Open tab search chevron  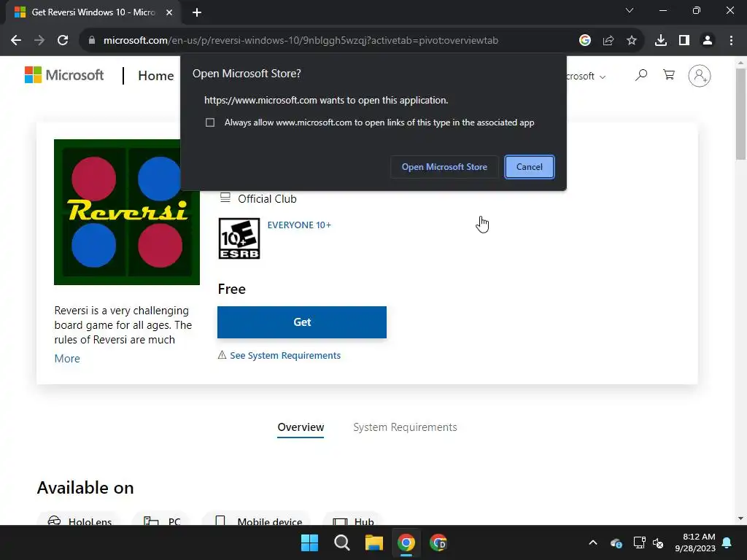[x=630, y=10]
